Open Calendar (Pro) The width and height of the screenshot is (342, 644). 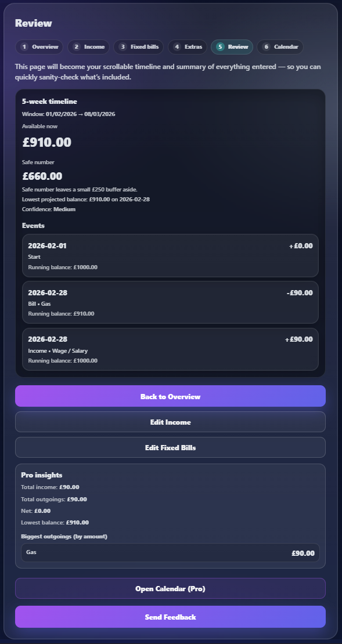pyautogui.click(x=171, y=588)
